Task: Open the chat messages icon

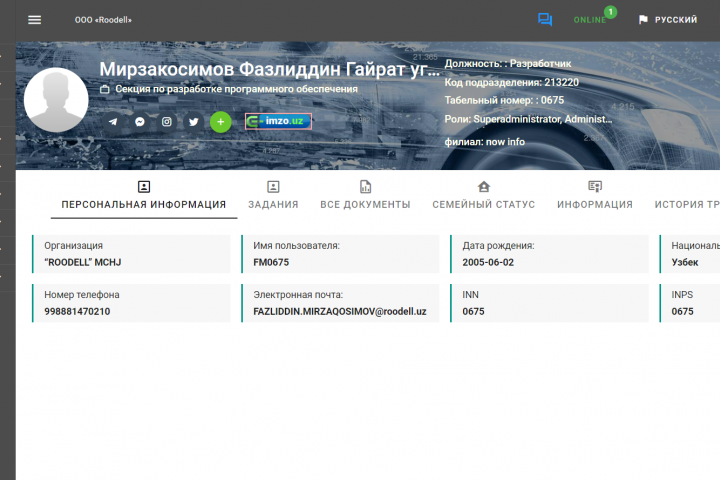Action: click(x=545, y=20)
